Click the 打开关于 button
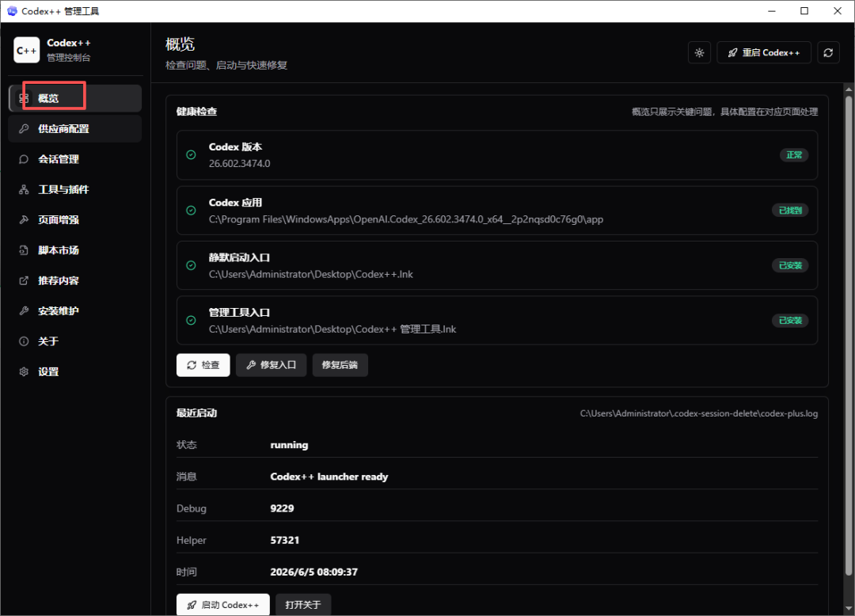This screenshot has height=616, width=855. click(x=303, y=605)
